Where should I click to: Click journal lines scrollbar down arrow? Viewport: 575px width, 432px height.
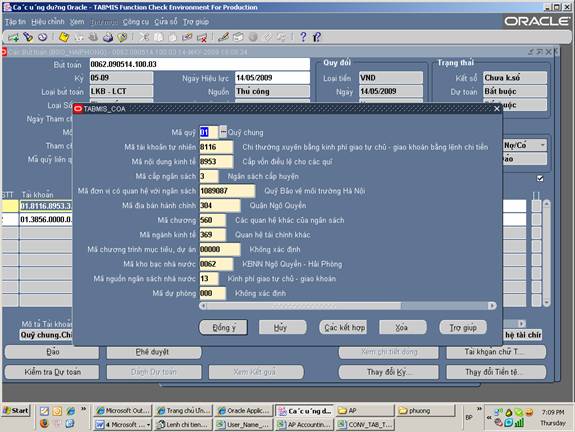pos(546,303)
